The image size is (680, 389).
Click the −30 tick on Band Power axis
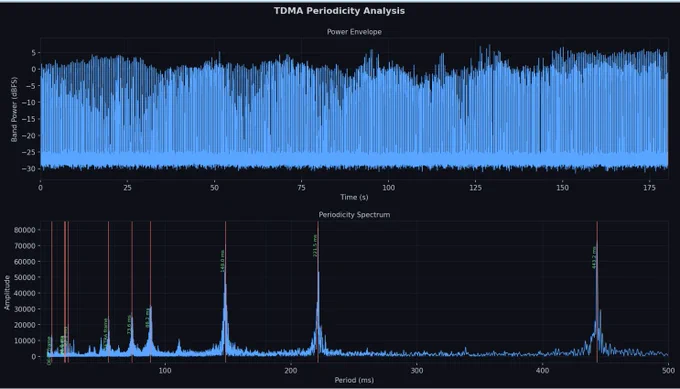pos(28,169)
